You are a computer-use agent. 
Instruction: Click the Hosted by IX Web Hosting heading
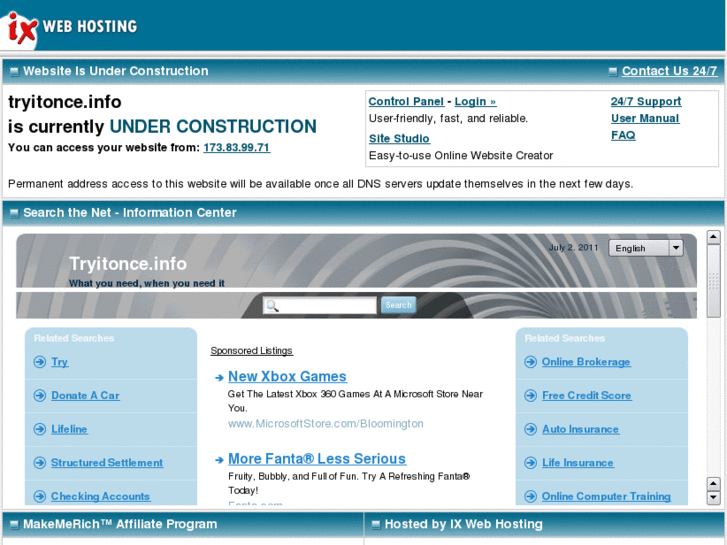click(464, 524)
